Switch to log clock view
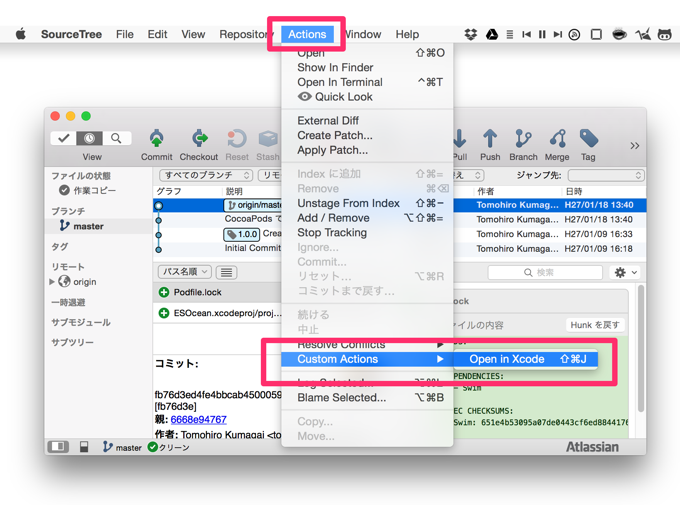The image size is (680, 505). [89, 138]
